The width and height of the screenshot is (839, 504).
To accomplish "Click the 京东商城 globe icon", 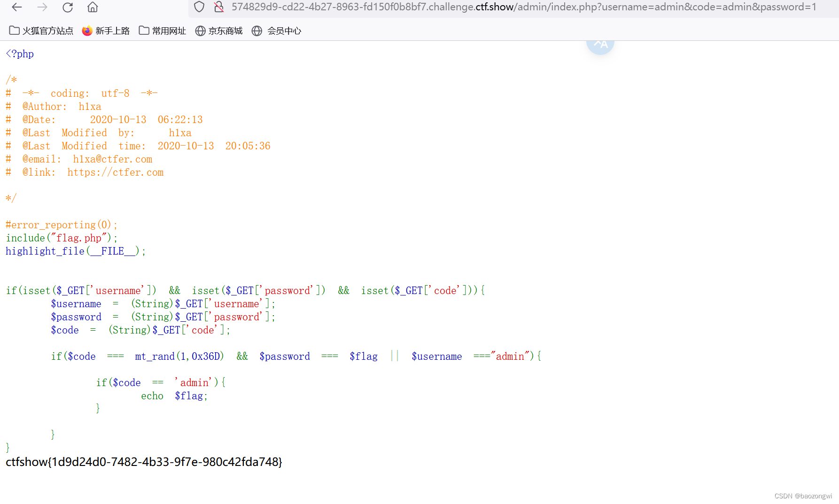I will tap(201, 31).
